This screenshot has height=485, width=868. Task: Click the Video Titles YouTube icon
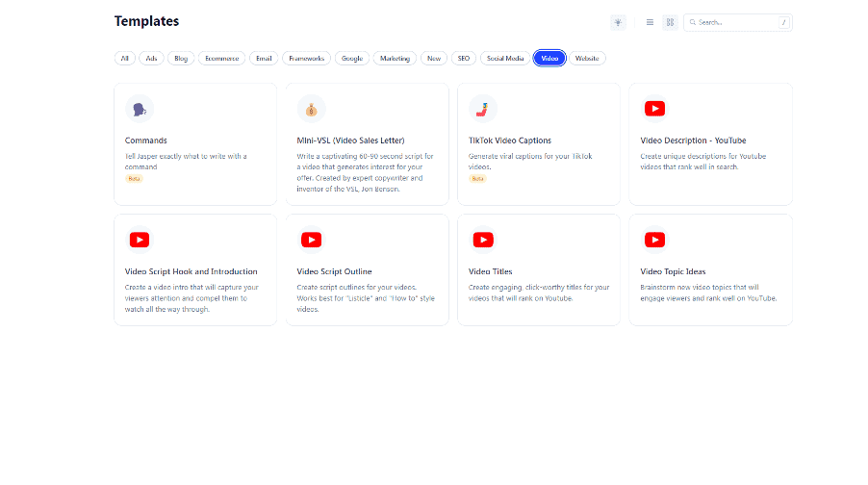point(483,240)
